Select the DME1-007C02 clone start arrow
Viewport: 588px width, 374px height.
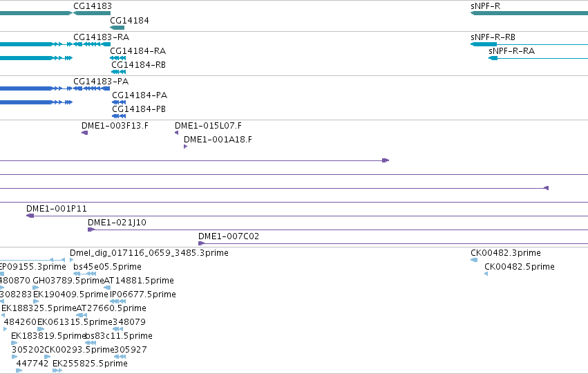tap(201, 243)
